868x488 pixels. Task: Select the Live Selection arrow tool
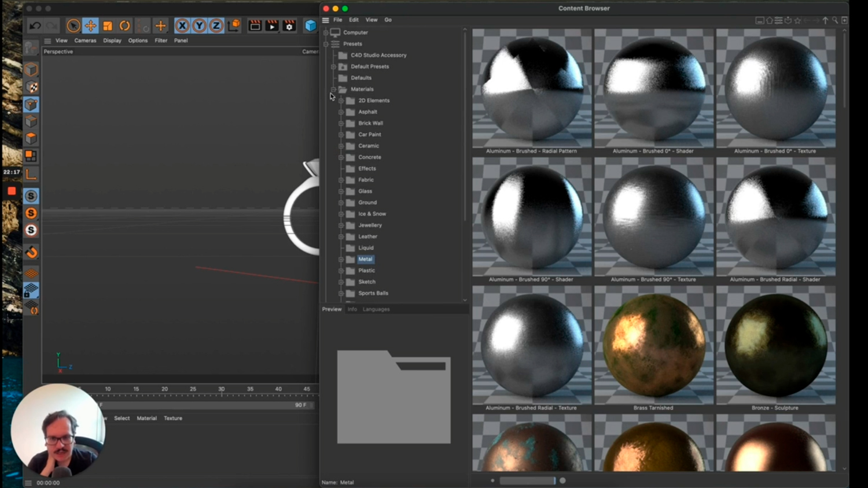pyautogui.click(x=73, y=25)
